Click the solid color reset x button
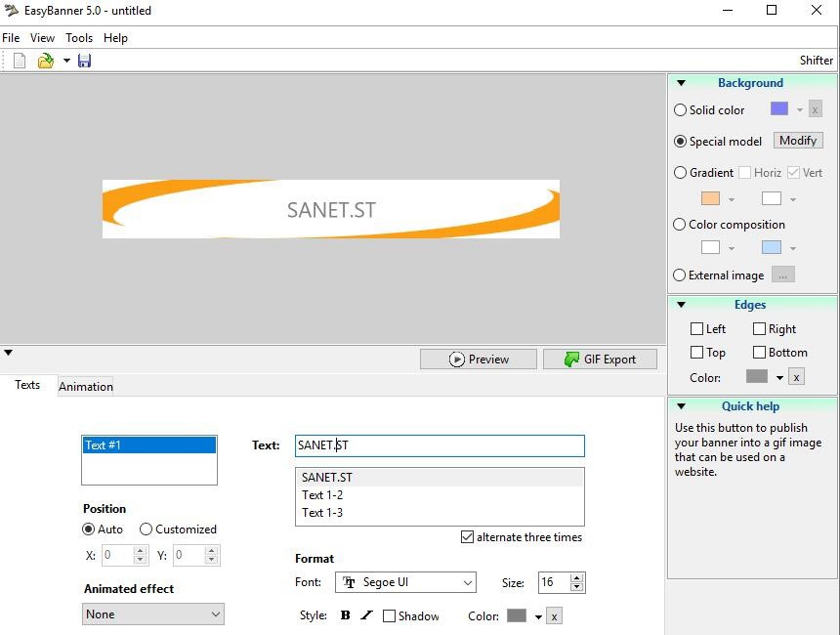 (x=815, y=109)
